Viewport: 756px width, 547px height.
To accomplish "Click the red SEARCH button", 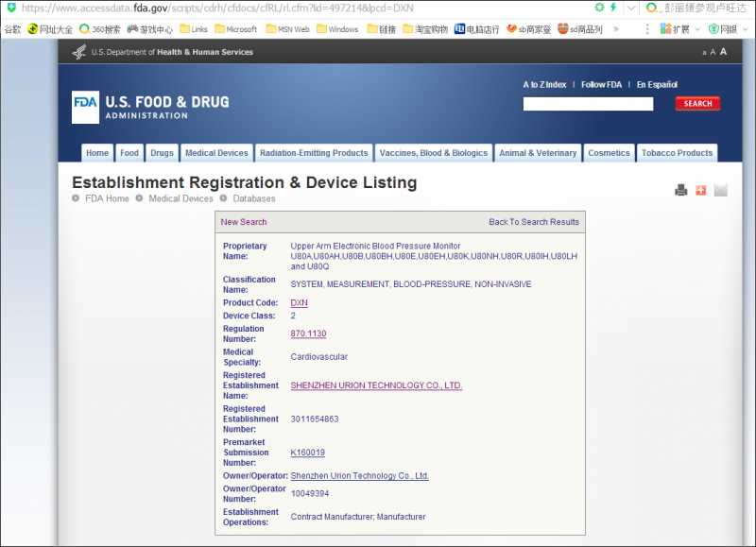I will point(697,104).
